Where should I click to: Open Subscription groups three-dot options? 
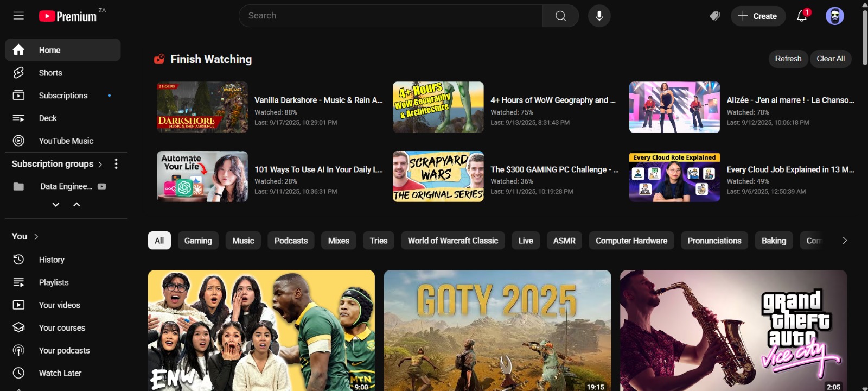pos(116,163)
